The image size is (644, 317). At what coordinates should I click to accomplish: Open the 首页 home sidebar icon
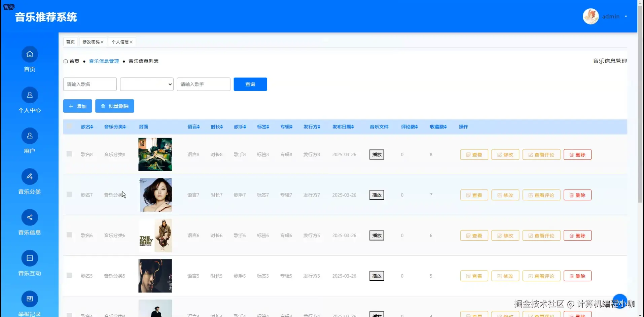point(30,54)
